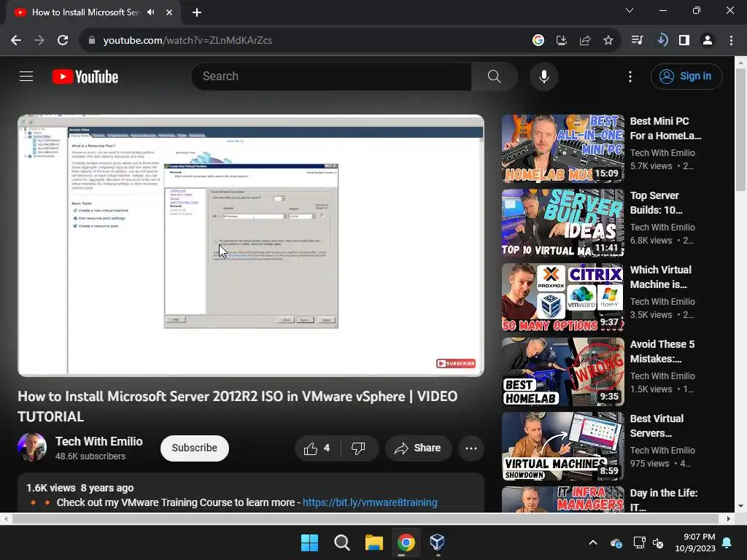Subscribe to Tech With Emilio
Viewport: 747px width, 560px height.
point(194,448)
